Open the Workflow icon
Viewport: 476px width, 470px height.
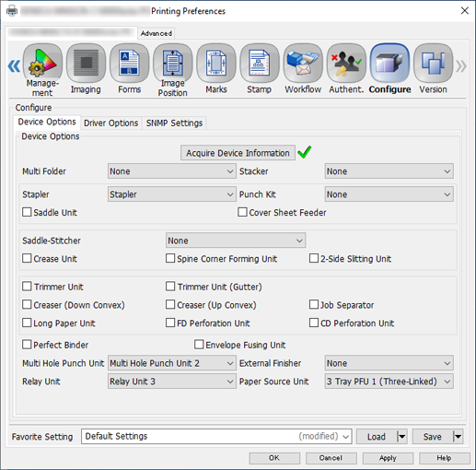303,64
